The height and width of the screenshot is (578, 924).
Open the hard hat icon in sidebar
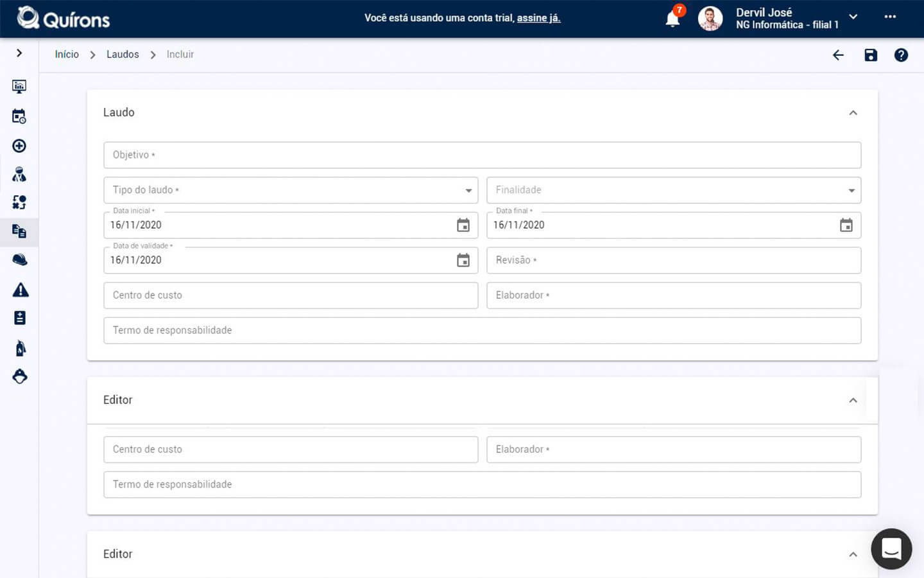[20, 260]
